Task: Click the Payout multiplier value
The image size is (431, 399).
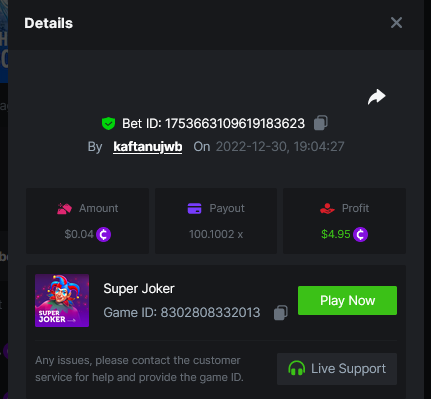Action: 216,234
